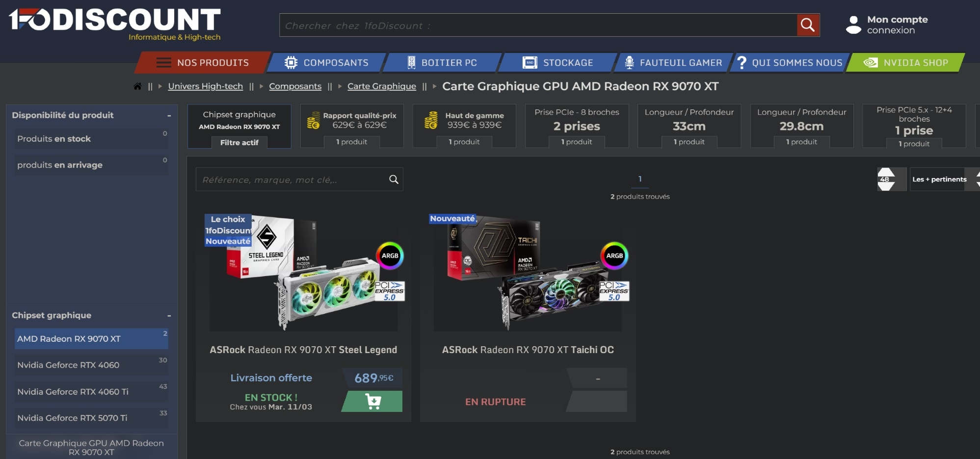Collapse the Disponibilité du produit section
980x459 pixels.
(169, 116)
